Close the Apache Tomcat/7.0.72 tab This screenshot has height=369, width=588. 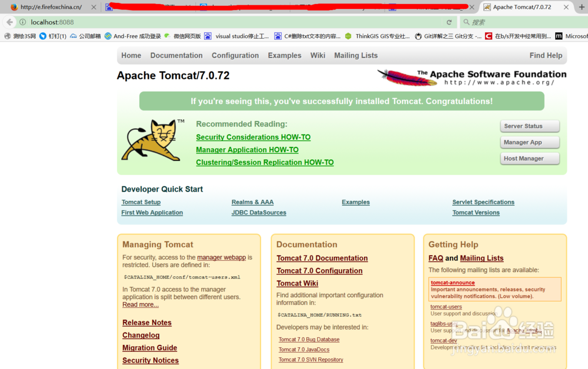[x=566, y=7]
